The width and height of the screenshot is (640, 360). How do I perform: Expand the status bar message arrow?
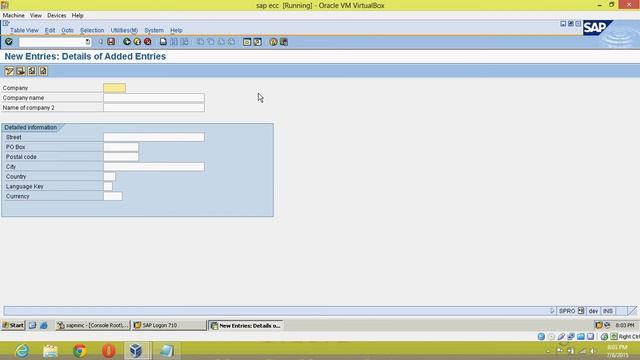(x=552, y=311)
